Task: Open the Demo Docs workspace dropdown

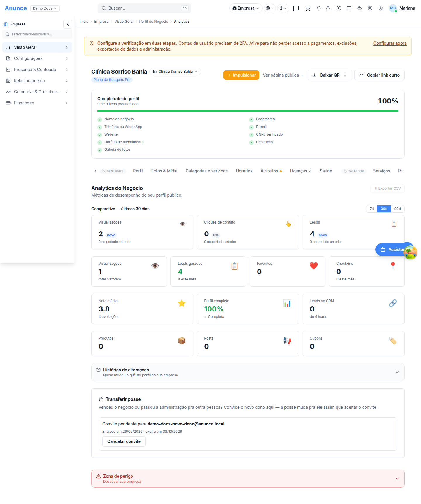Action: [x=45, y=8]
